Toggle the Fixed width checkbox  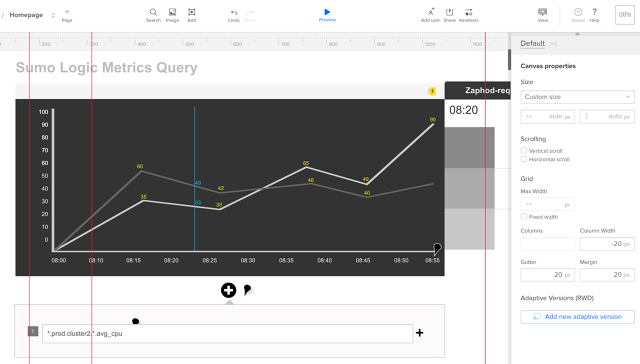pos(524,217)
